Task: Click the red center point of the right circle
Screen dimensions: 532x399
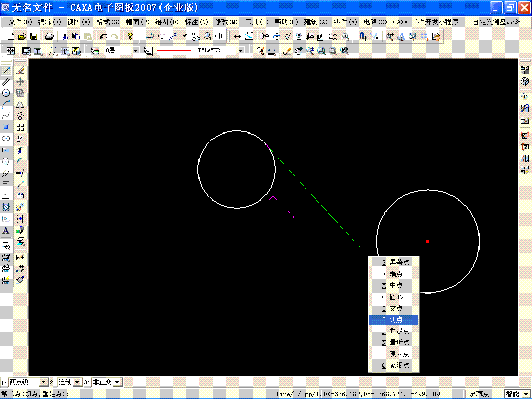Action: pos(428,241)
